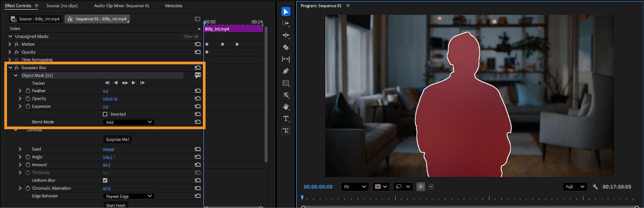Viewport: 644px width, 208px height.
Task: Click the blue 00:00:00:00 timecode
Action: coord(318,187)
